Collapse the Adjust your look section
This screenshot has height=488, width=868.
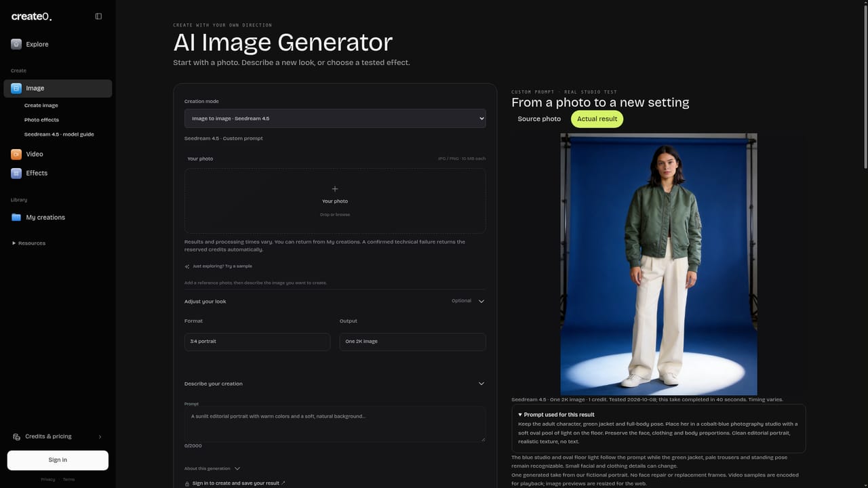pyautogui.click(x=481, y=301)
